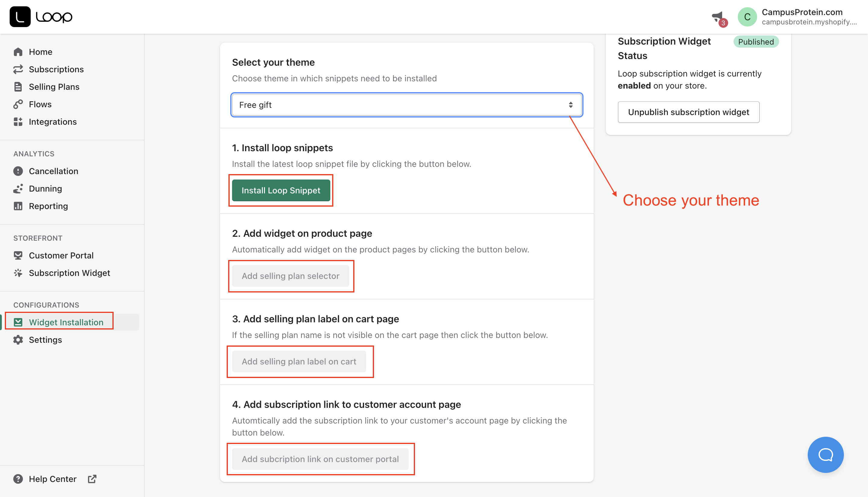This screenshot has width=868, height=497.
Task: Open the Integrations icon
Action: click(18, 121)
